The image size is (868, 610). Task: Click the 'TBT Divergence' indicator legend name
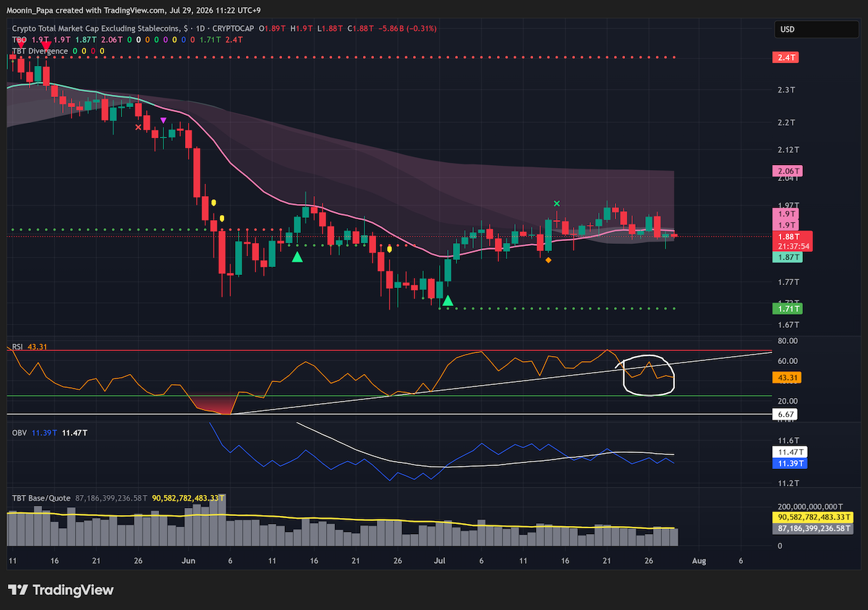coord(40,51)
